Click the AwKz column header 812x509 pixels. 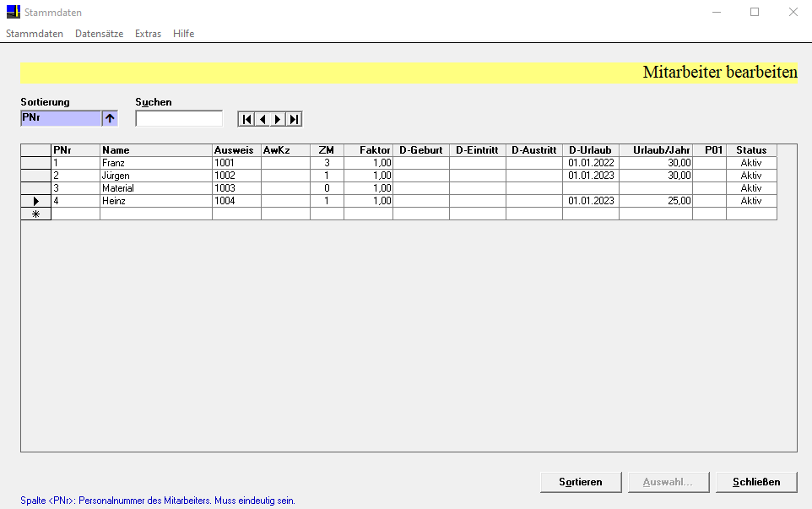point(285,150)
